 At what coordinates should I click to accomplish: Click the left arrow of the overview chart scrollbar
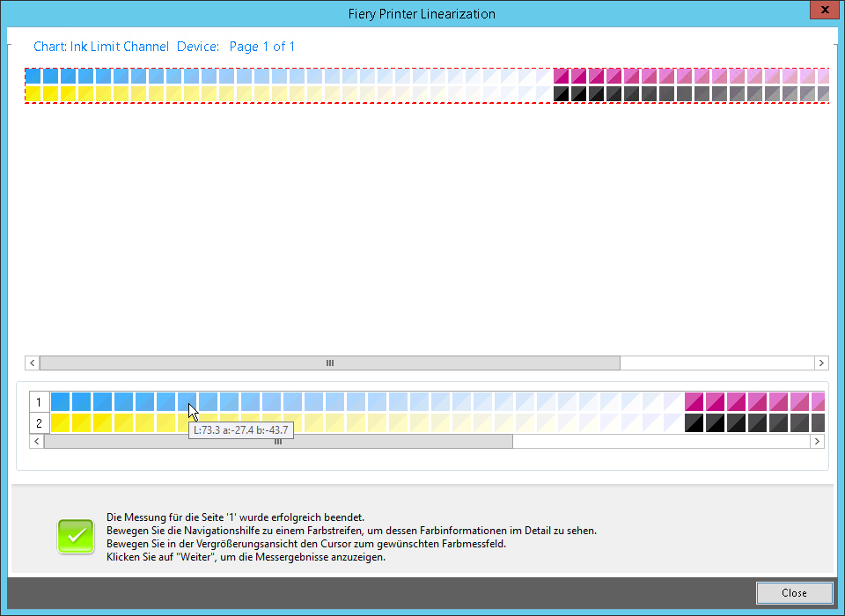tap(33, 363)
